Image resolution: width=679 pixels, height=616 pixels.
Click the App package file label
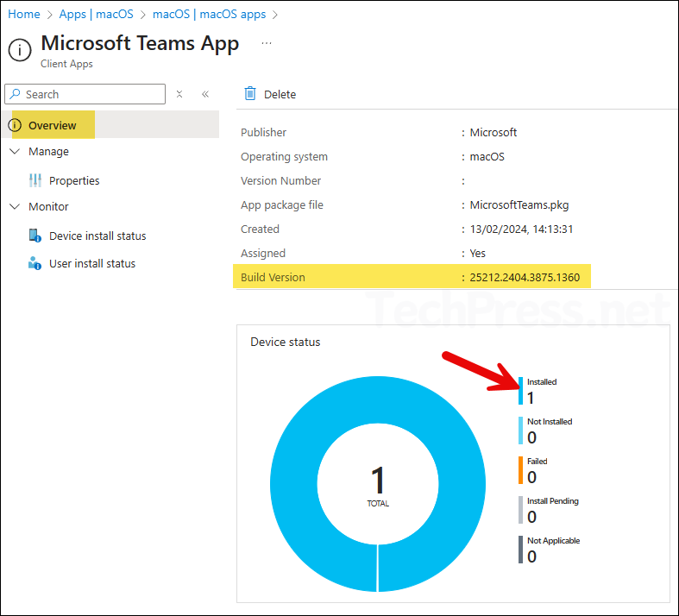(282, 204)
